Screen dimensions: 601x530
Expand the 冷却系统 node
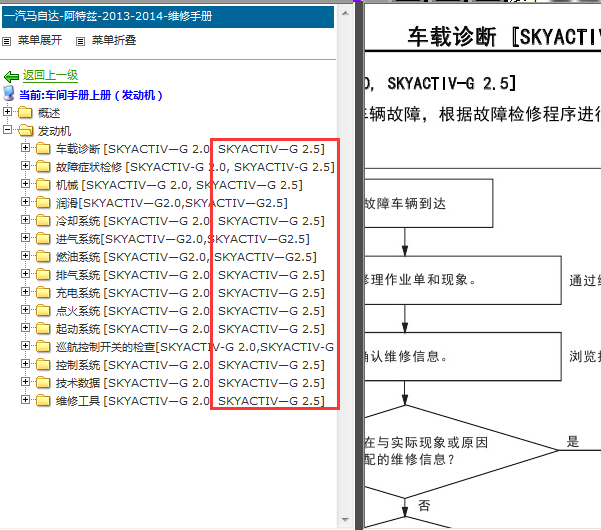tap(25, 220)
